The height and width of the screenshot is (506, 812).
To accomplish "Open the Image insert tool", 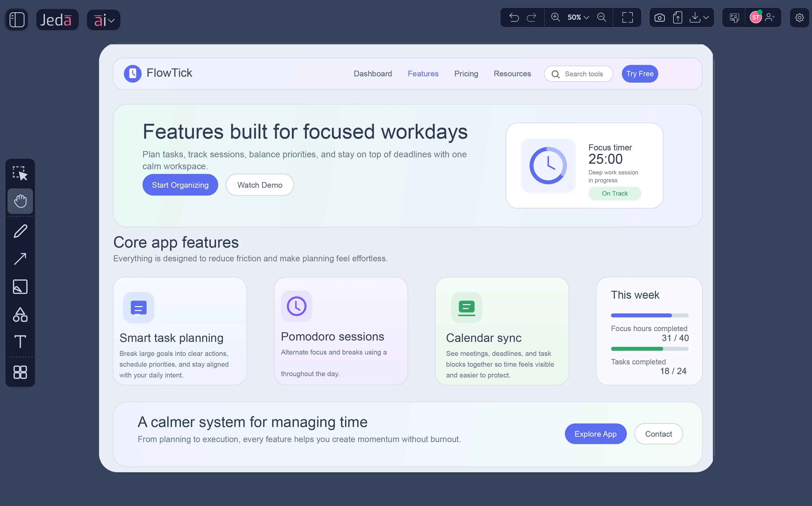I will tap(20, 287).
